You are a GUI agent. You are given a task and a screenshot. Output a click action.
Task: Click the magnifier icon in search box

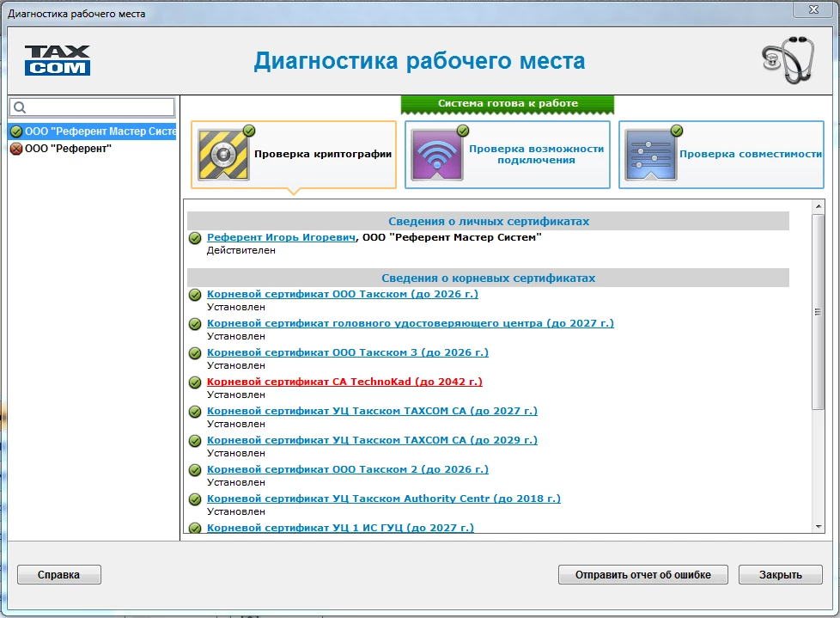click(20, 107)
